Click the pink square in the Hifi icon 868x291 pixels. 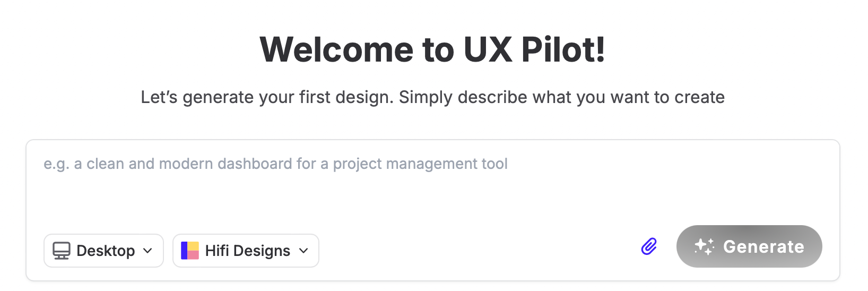[x=193, y=255]
